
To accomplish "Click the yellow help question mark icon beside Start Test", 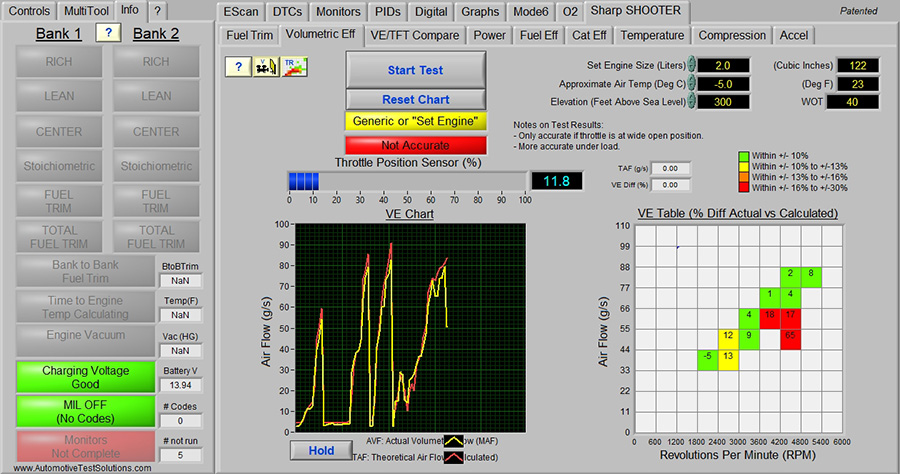I will click(x=239, y=66).
